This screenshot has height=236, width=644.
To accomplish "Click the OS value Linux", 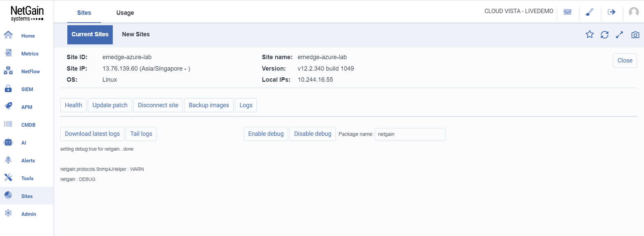I will click(109, 80).
